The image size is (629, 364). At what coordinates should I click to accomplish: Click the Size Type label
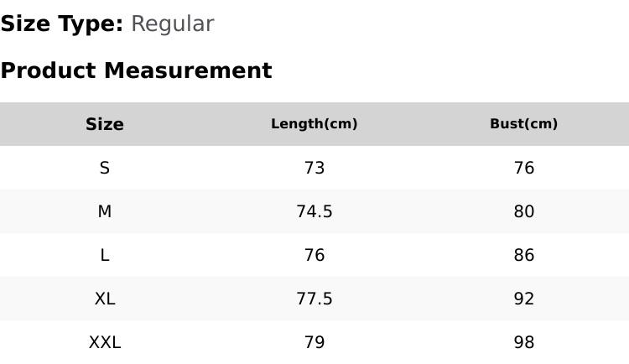click(61, 24)
